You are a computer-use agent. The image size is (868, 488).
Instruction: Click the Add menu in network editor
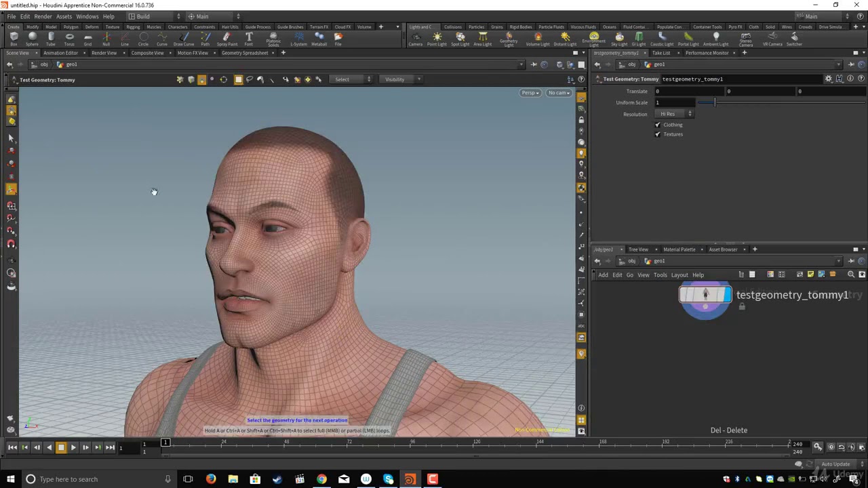pyautogui.click(x=603, y=275)
